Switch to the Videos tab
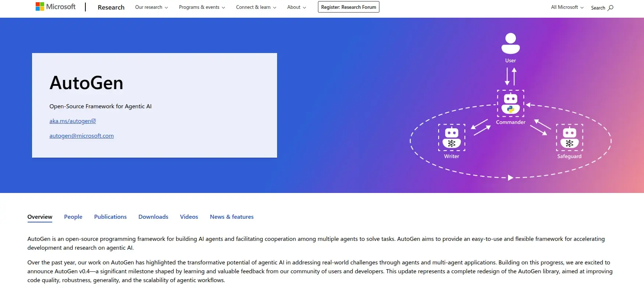 click(x=189, y=217)
